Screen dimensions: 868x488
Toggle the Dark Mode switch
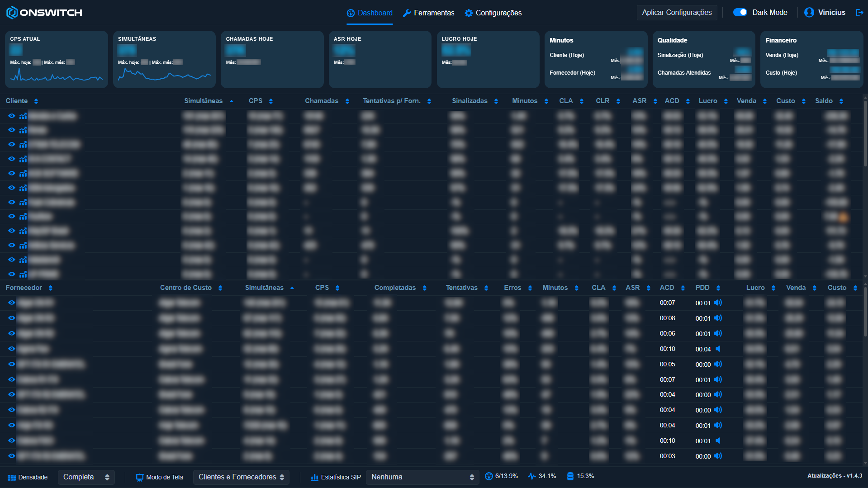[x=740, y=12]
